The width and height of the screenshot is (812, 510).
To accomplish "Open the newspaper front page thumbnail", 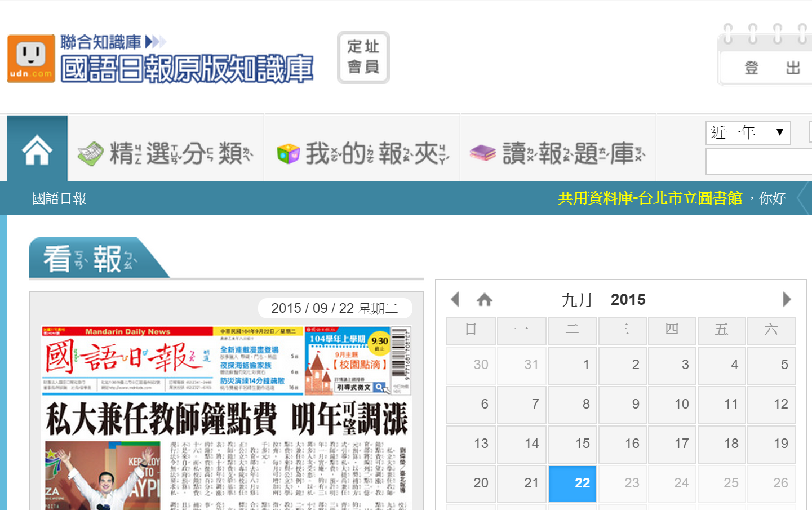I will tap(227, 418).
